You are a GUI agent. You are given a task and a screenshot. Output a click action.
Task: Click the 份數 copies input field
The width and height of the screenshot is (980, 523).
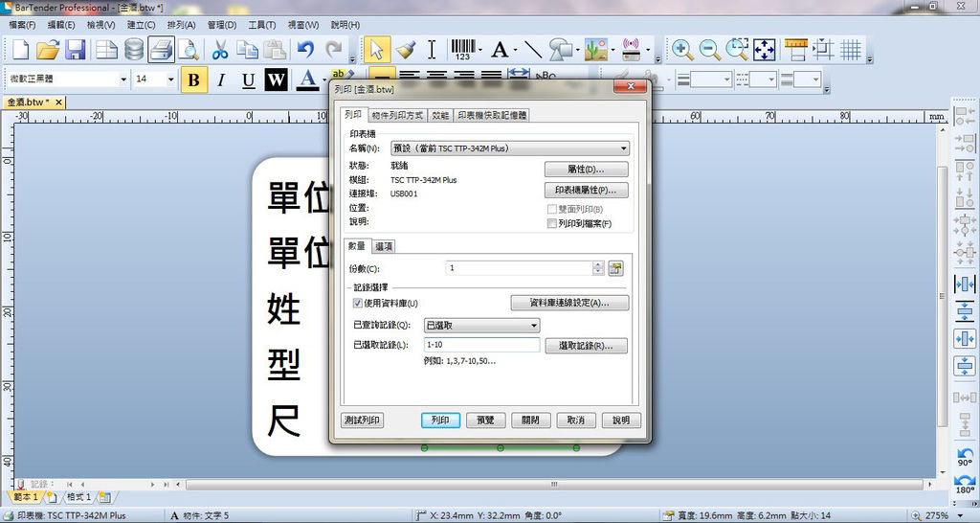(520, 268)
